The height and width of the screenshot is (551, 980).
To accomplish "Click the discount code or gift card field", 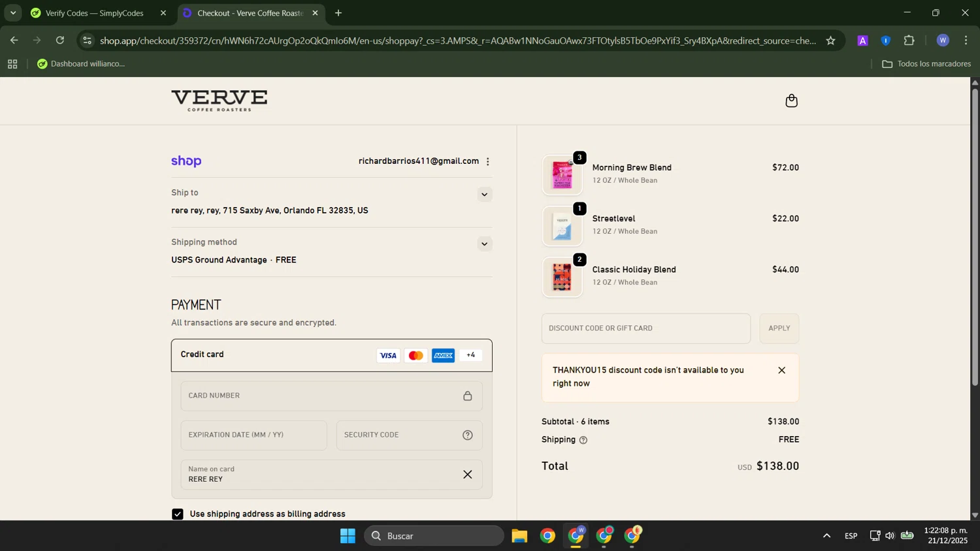I will 646,328.
